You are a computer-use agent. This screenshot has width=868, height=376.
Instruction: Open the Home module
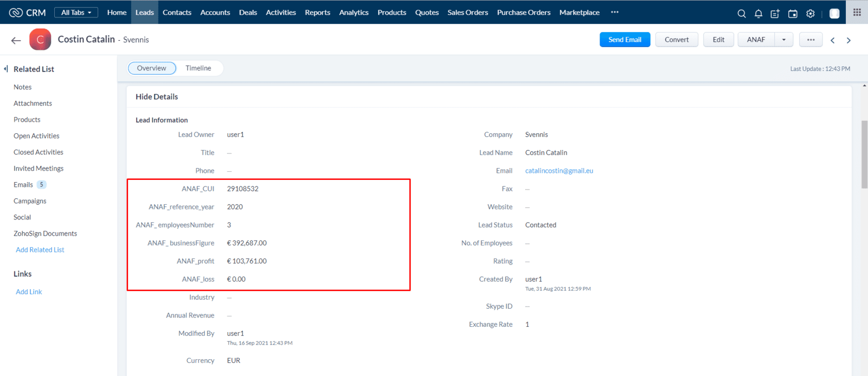click(x=117, y=12)
